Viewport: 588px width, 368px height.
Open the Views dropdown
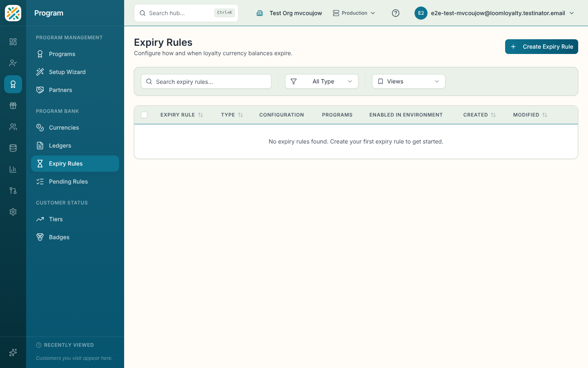coord(409,81)
